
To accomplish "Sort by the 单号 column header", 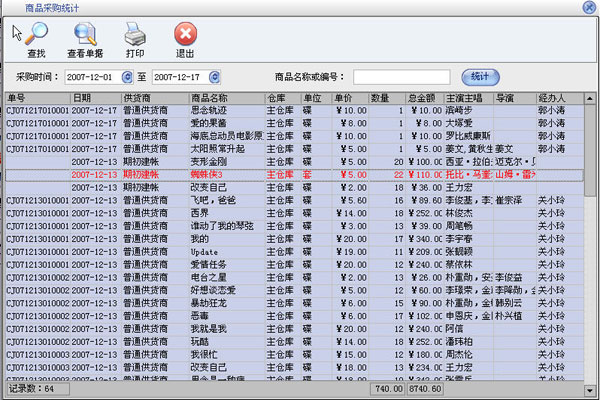I will (x=37, y=98).
